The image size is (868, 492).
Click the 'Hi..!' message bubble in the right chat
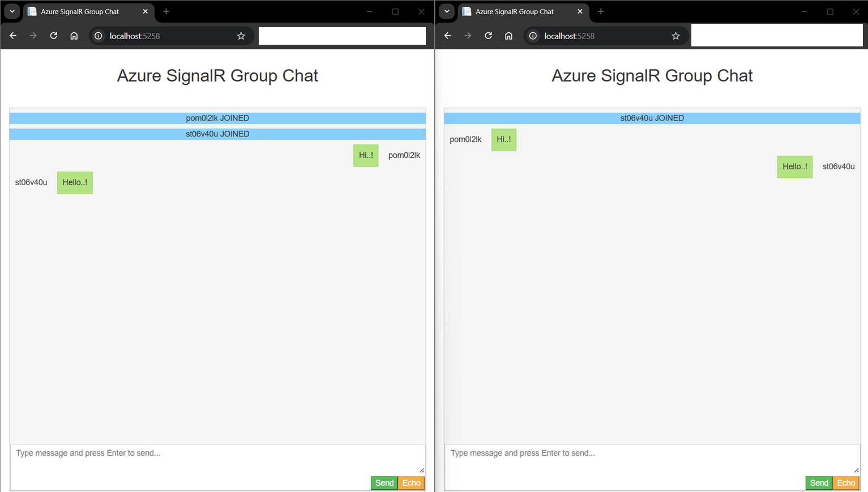504,139
